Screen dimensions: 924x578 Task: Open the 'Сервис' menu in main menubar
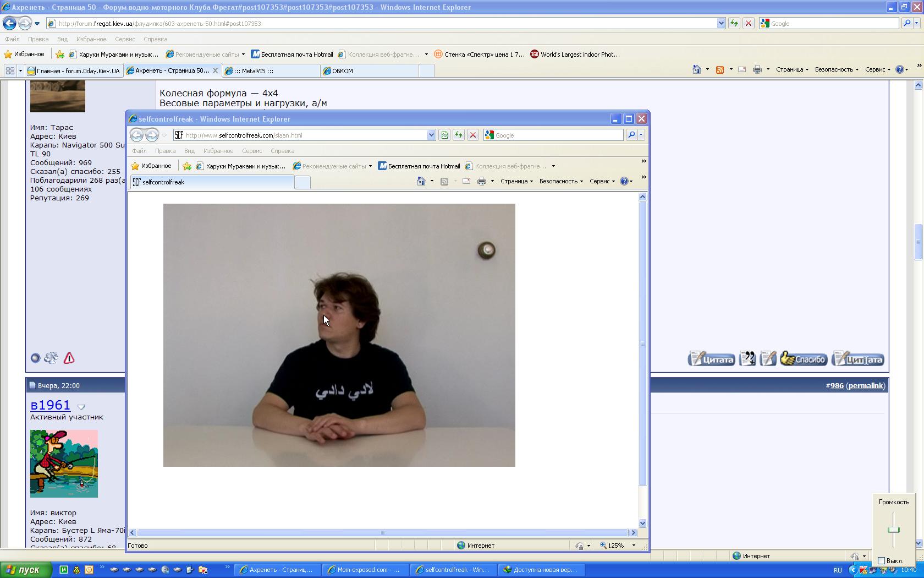125,39
